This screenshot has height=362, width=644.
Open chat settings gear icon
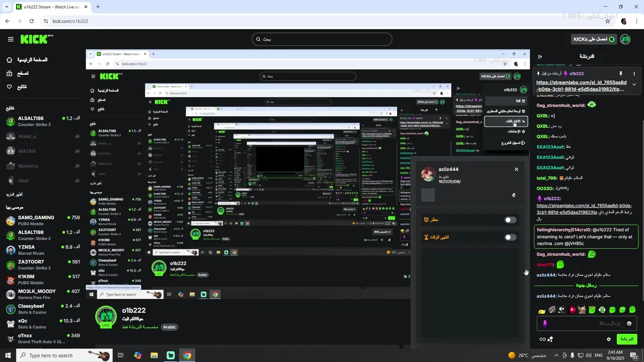[x=608, y=339]
